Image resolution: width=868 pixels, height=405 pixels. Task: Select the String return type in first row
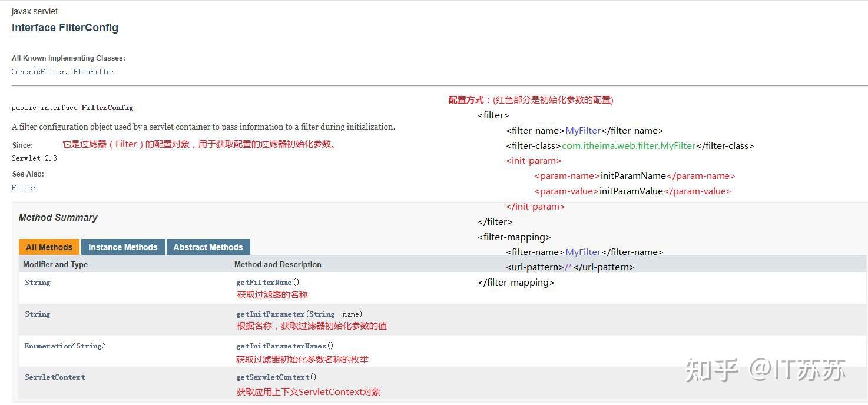tap(37, 282)
